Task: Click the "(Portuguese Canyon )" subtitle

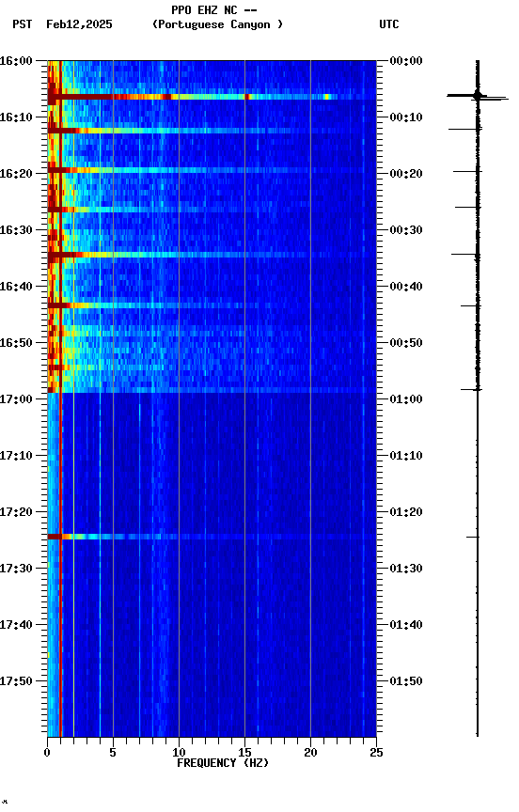Action: [217, 24]
